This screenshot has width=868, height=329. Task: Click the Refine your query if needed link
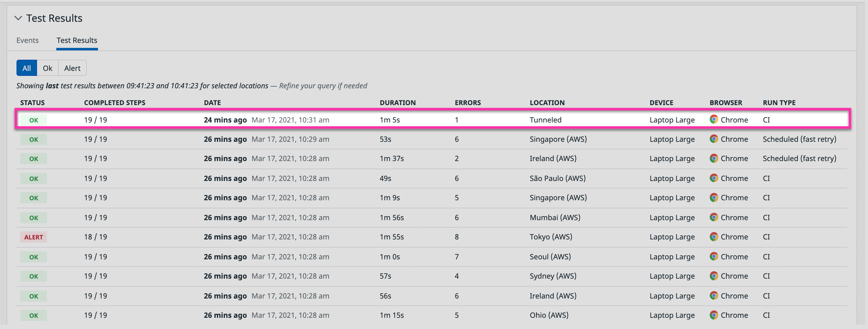tap(323, 86)
